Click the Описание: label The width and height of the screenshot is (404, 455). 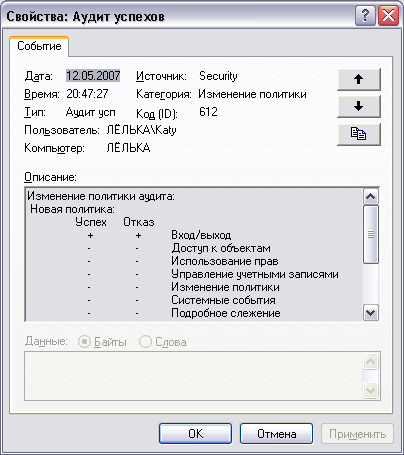tap(50, 177)
